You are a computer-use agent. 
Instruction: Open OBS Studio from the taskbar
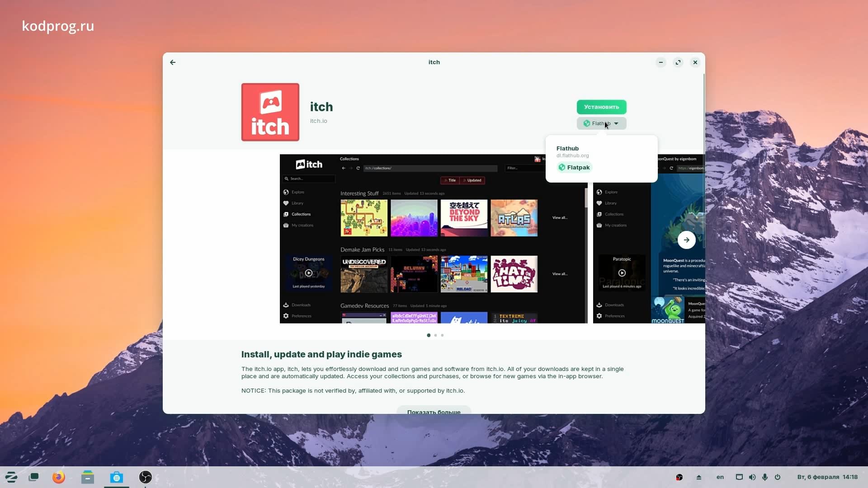146,477
